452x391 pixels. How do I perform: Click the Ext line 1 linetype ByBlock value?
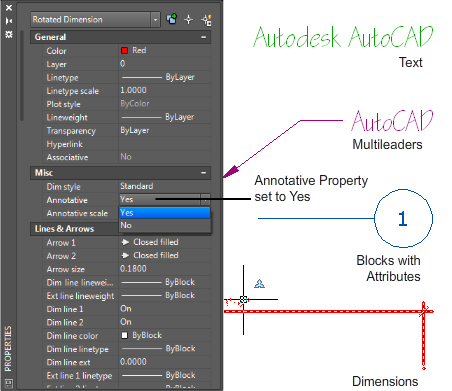coord(165,375)
